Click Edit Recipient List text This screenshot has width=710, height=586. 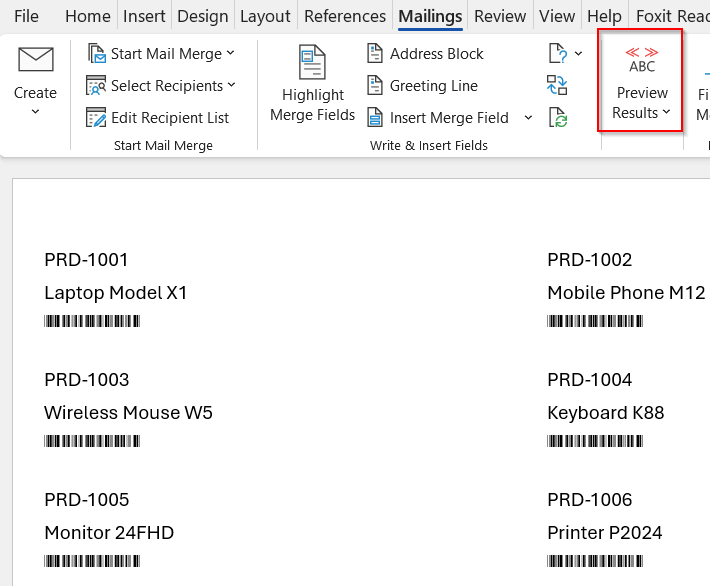pos(170,118)
